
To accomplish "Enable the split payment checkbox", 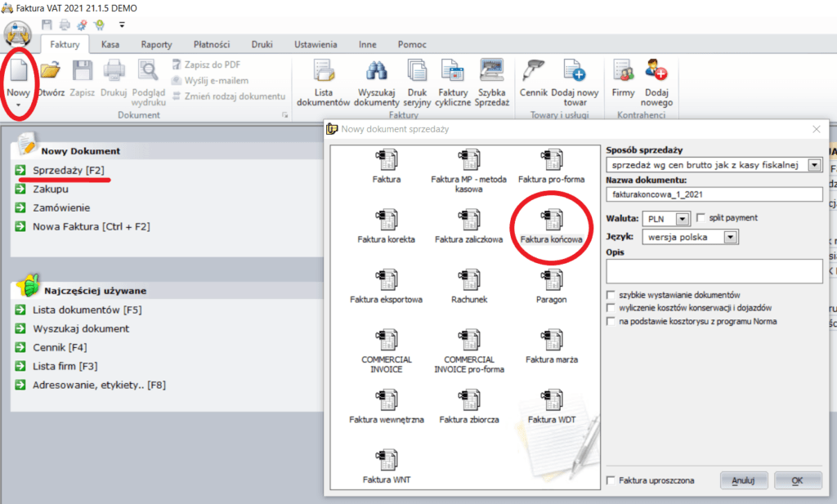I will click(x=700, y=218).
